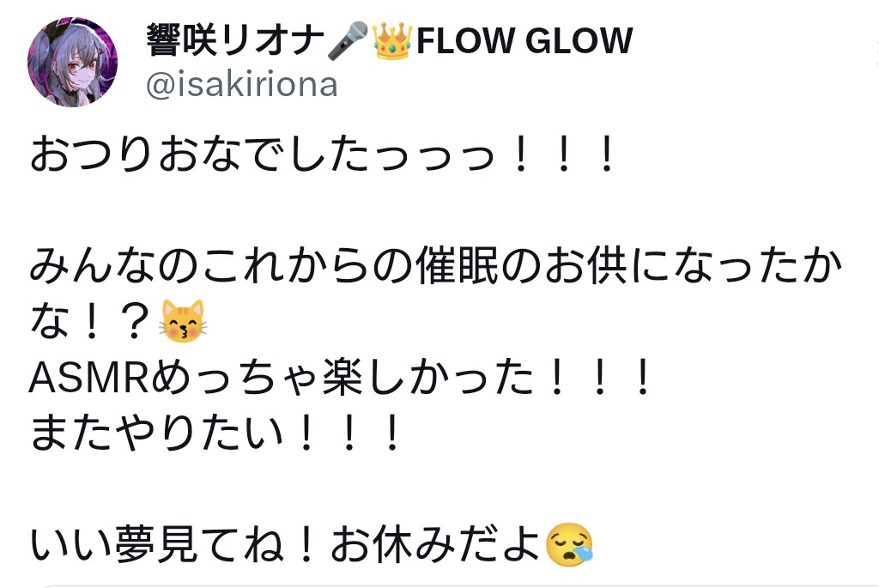
Task: Open the @isakiriona handle link
Action: [x=241, y=85]
